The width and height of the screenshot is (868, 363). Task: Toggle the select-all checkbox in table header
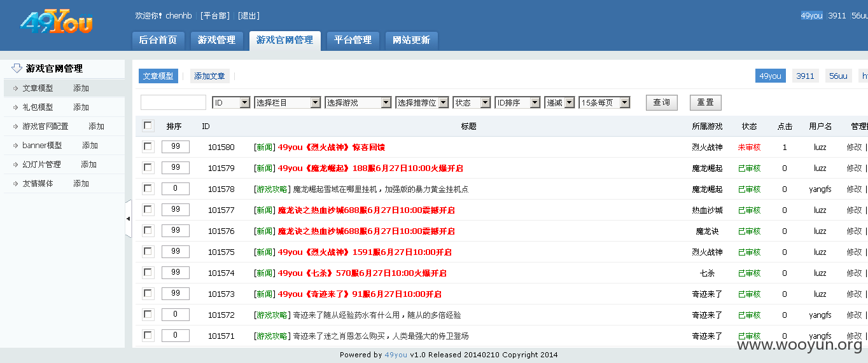(x=148, y=126)
